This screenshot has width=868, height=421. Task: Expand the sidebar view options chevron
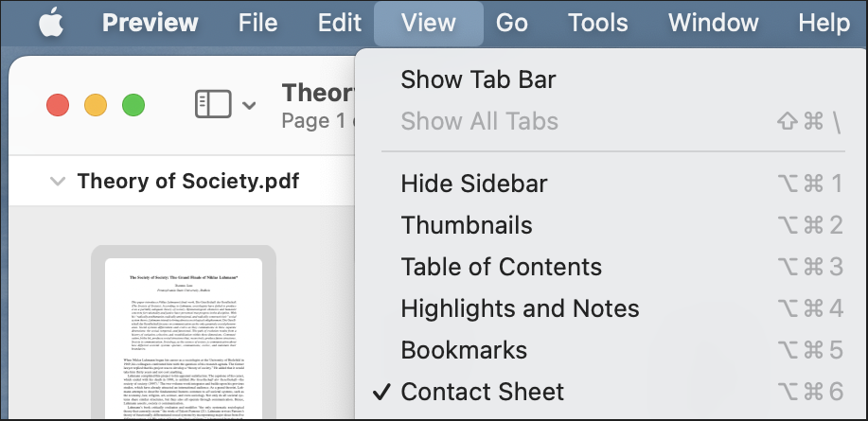[249, 105]
